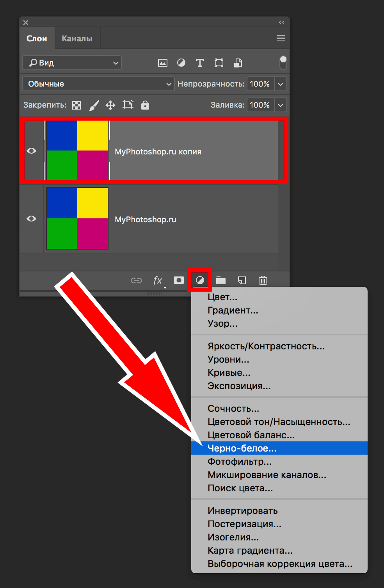384x588 pixels.
Task: Open the Вид filter type dropdown
Action: click(72, 63)
